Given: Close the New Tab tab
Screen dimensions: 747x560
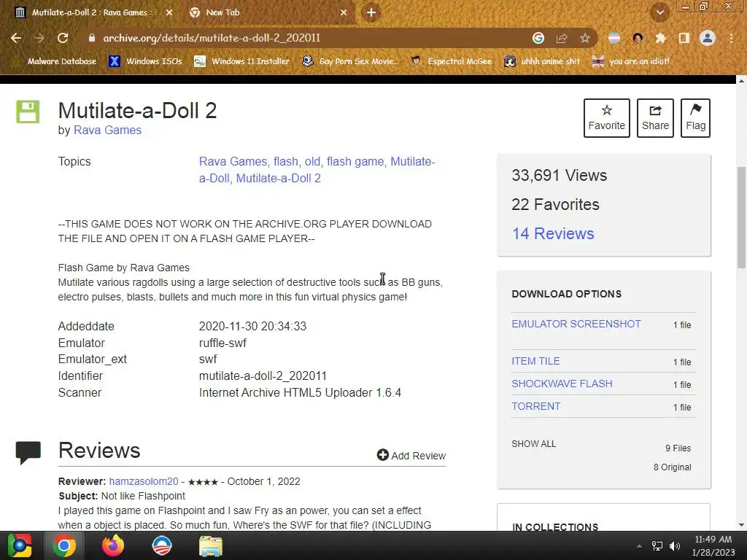Looking at the screenshot, I should coord(344,12).
